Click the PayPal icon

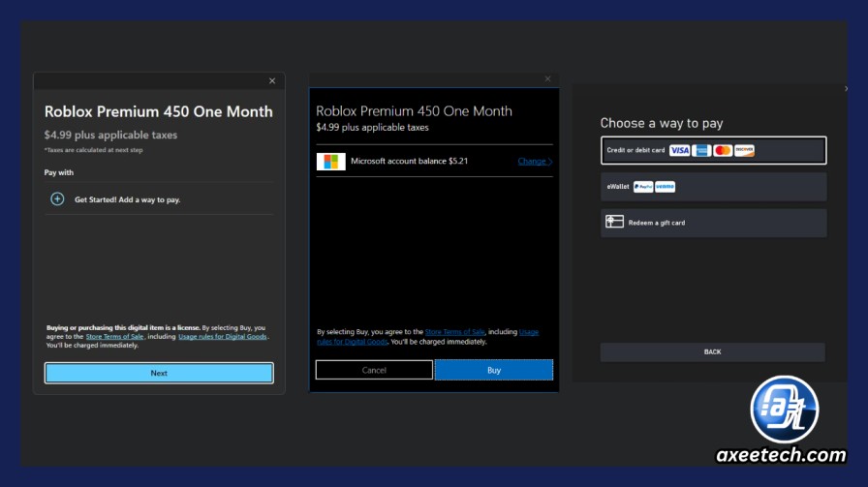point(642,187)
